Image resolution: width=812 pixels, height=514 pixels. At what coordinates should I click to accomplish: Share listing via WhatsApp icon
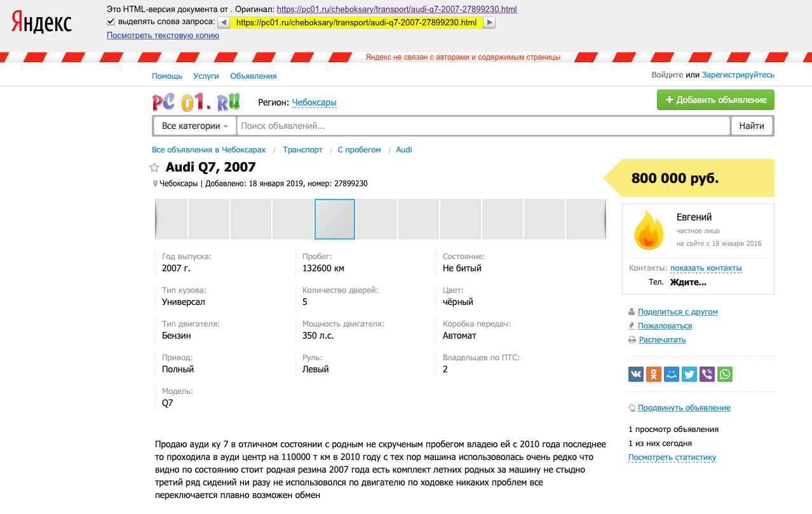coord(725,374)
